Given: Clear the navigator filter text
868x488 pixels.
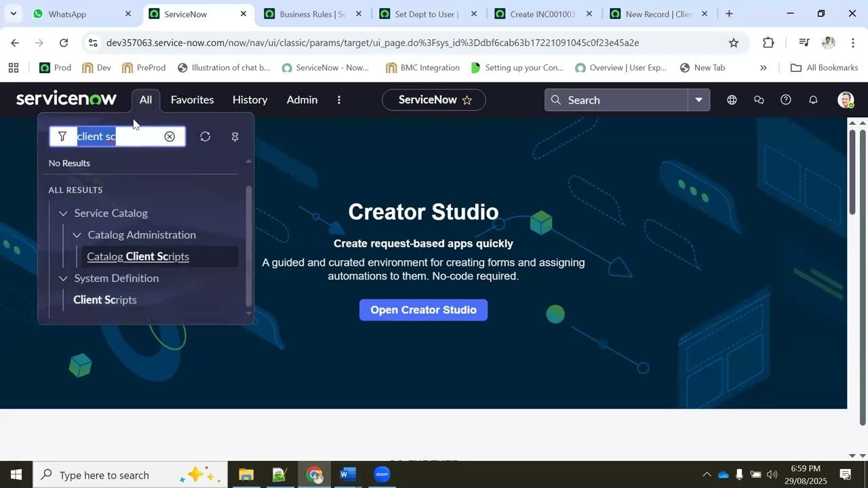Looking at the screenshot, I should click(x=170, y=137).
